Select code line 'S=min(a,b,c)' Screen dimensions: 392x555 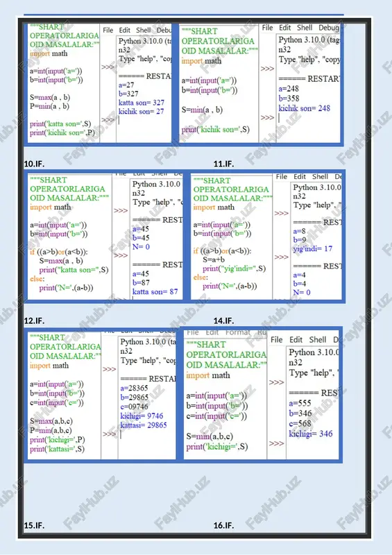tap(210, 436)
